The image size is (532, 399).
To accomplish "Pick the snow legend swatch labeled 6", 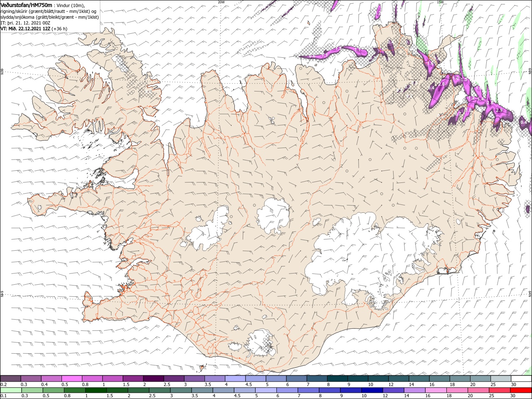I will [296, 379].
